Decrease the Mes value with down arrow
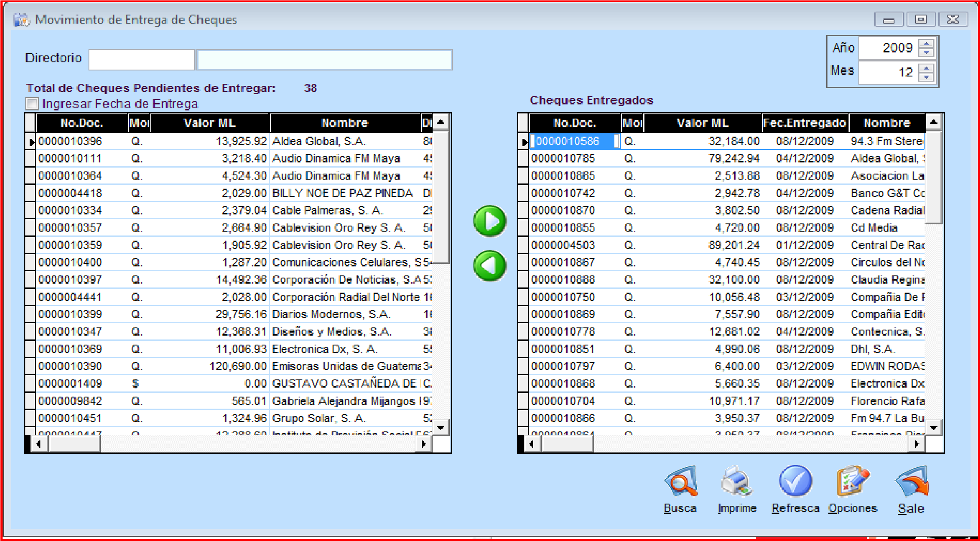The width and height of the screenshot is (980, 541). point(926,76)
